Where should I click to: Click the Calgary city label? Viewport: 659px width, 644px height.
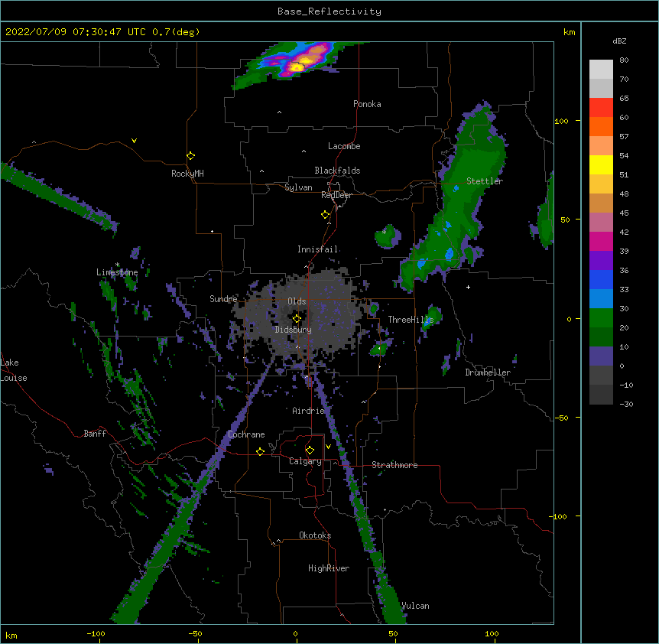(306, 461)
